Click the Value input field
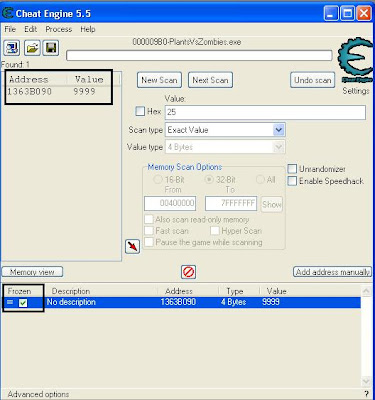375x400 pixels. click(x=265, y=112)
